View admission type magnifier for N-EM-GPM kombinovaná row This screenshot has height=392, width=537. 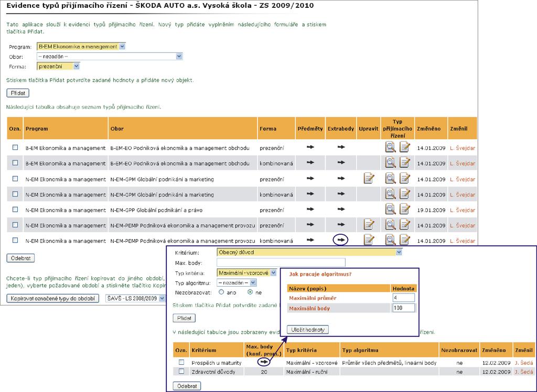[x=390, y=194]
